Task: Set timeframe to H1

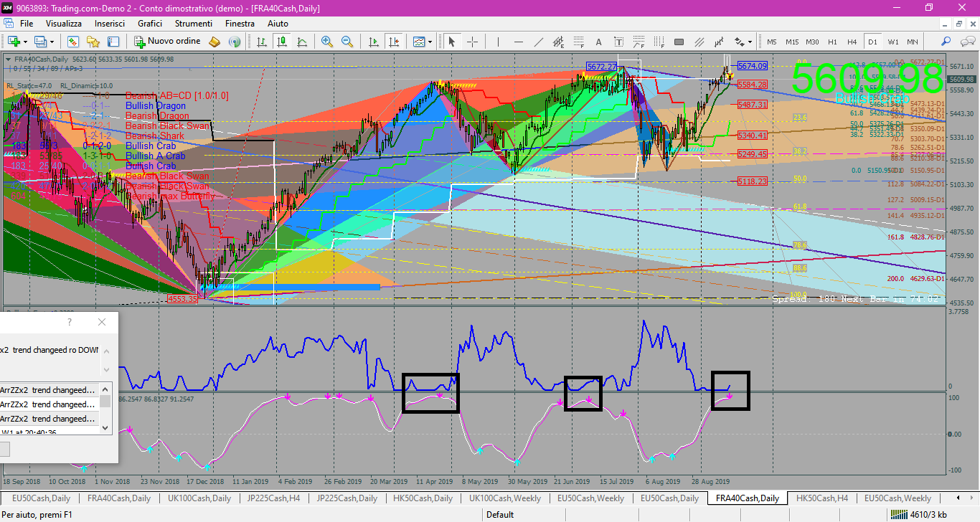Action: [832, 42]
